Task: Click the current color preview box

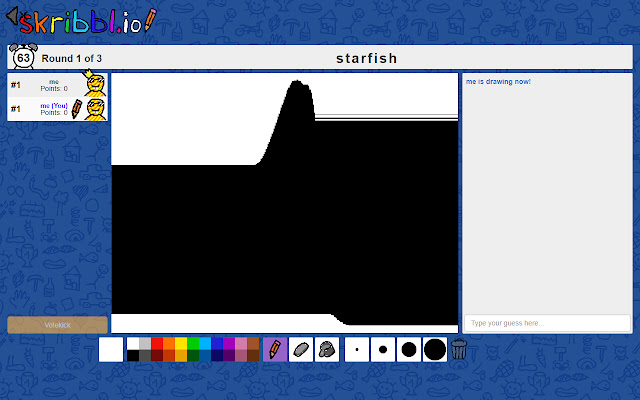Action: click(x=111, y=349)
